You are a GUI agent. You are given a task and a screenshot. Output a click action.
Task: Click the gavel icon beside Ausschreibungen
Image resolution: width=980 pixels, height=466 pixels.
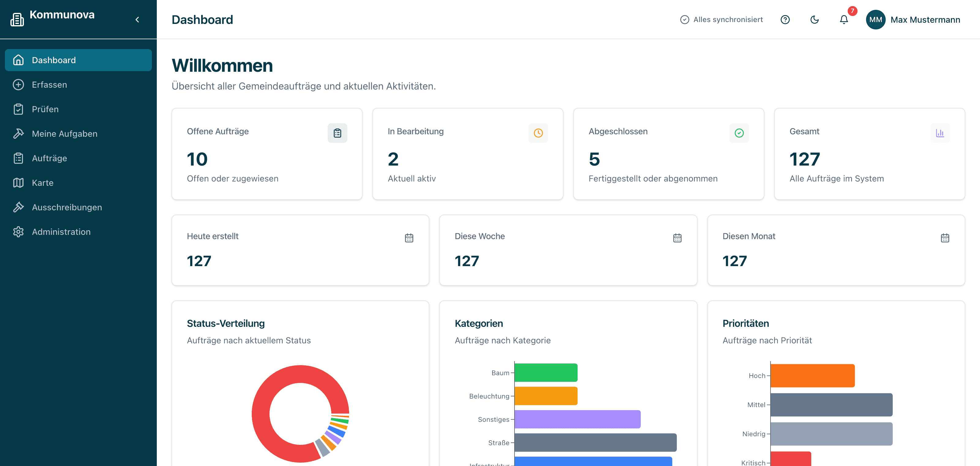[x=18, y=207]
